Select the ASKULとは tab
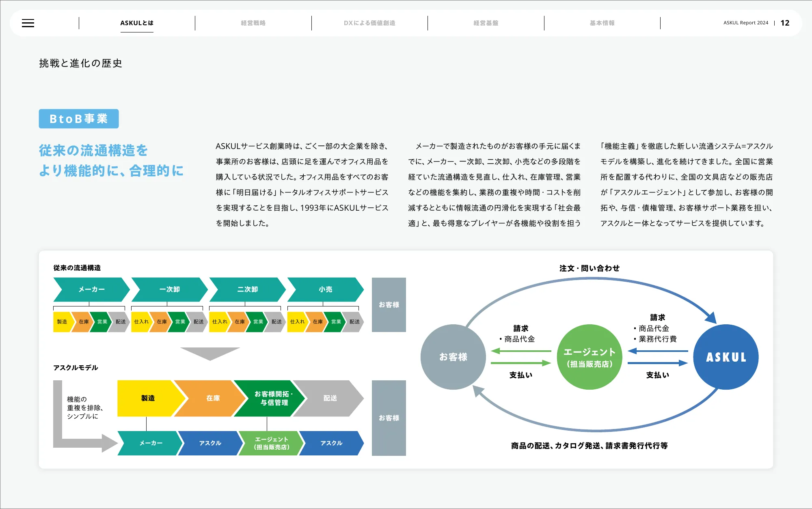 tap(137, 23)
